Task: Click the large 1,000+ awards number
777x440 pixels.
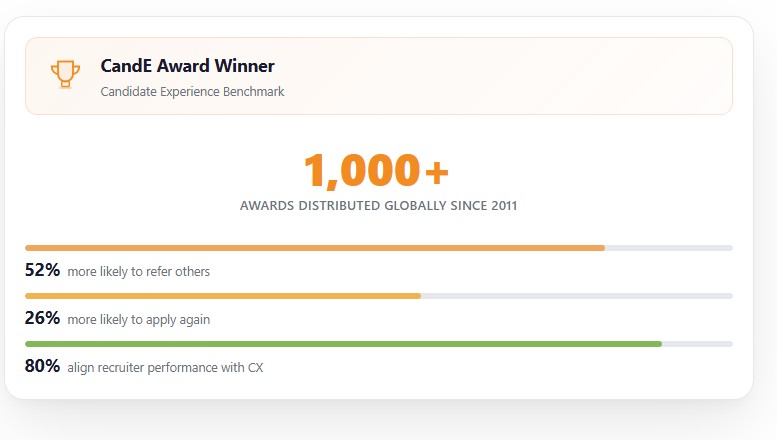Action: click(x=377, y=170)
